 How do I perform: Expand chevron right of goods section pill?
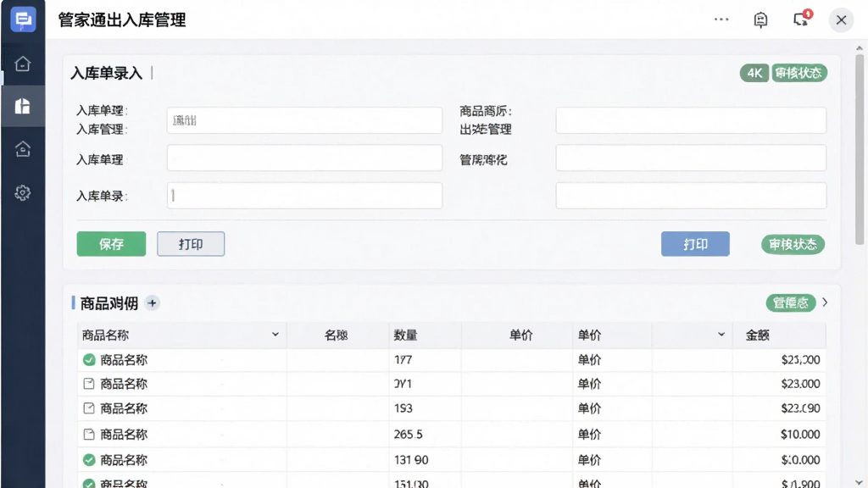click(x=825, y=302)
